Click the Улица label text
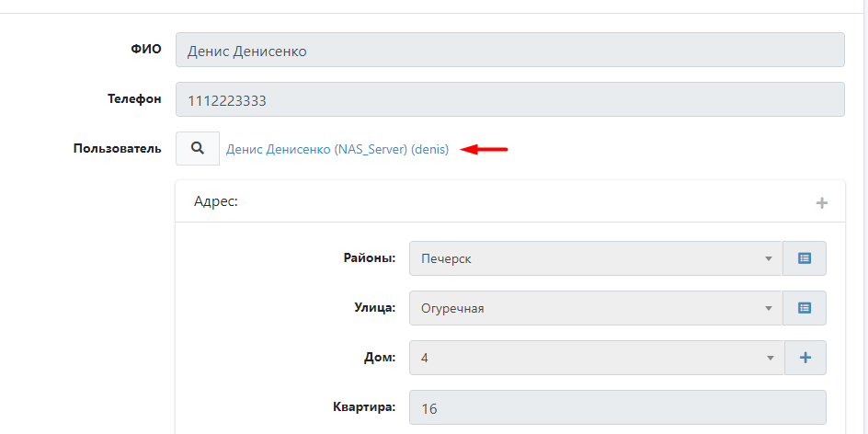This screenshot has width=868, height=434. (373, 308)
